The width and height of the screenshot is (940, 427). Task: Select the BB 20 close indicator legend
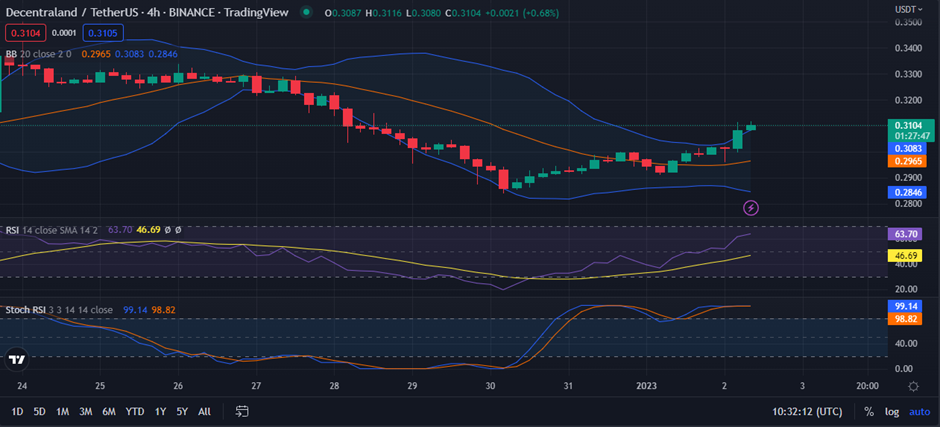(x=38, y=54)
